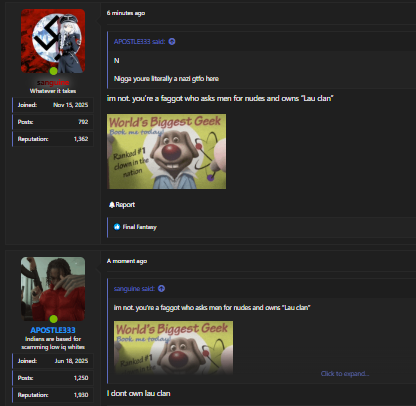Image resolution: width=416 pixels, height=406 pixels.
Task: Report the first post
Action: tap(122, 205)
